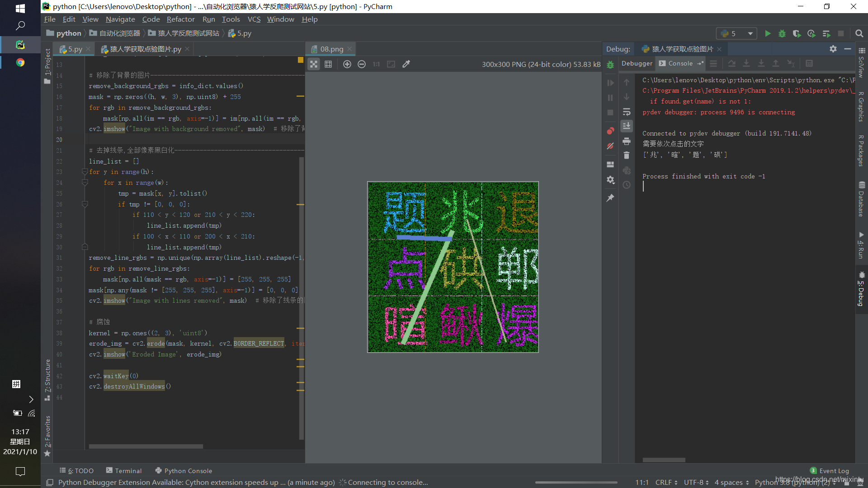Toggle soft-wrap in debug console
The image size is (868, 488).
click(x=627, y=112)
